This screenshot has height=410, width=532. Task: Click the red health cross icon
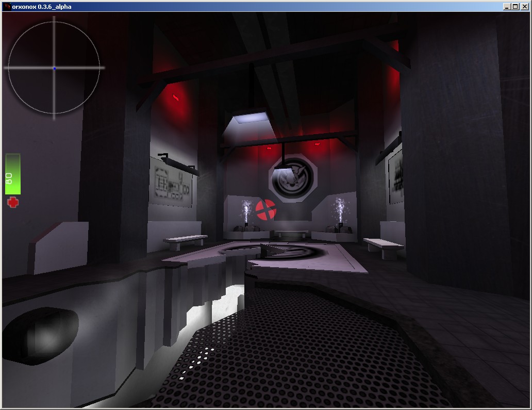pyautogui.click(x=13, y=202)
